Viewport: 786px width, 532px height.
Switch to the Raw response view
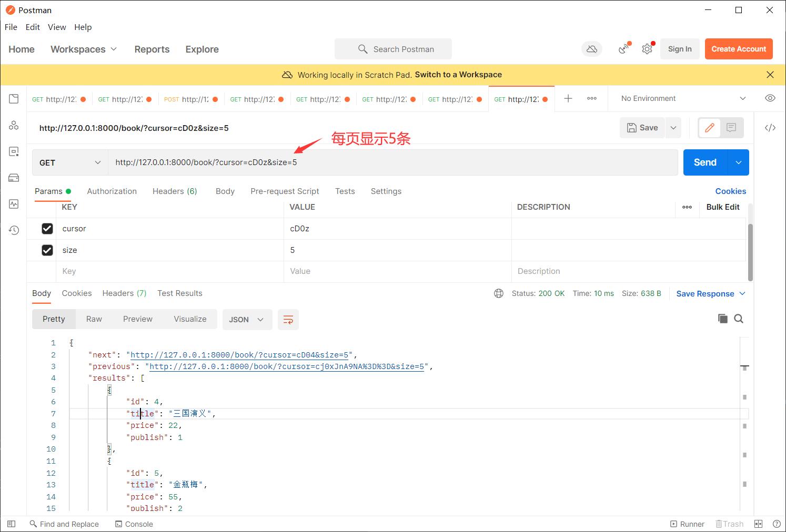[94, 319]
